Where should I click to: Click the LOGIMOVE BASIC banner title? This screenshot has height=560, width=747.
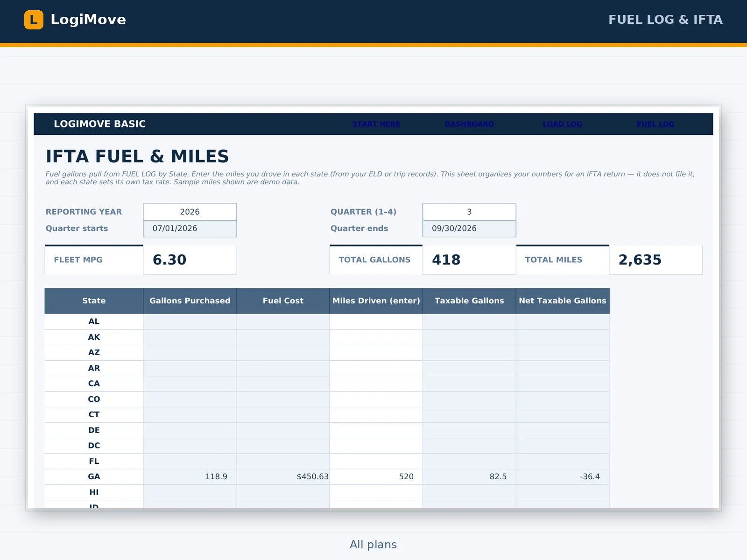coord(100,124)
